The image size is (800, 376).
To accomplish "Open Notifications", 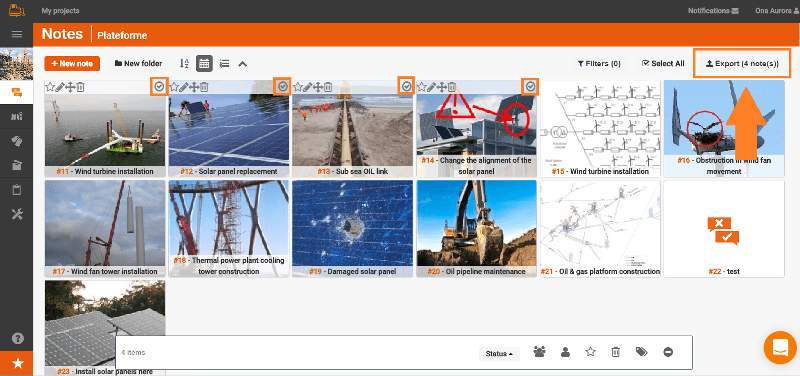I will (713, 10).
